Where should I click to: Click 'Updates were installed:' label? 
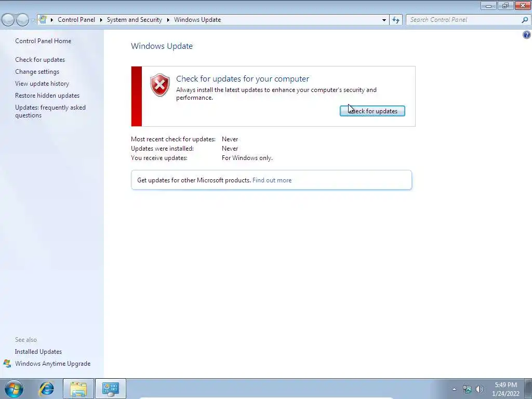[162, 149]
